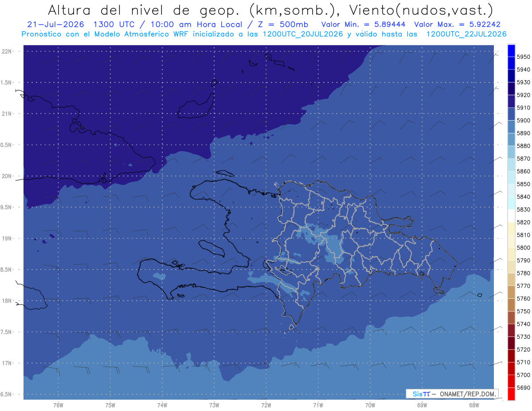Click the 70W longitude axis label
The image size is (532, 411).
click(x=370, y=405)
